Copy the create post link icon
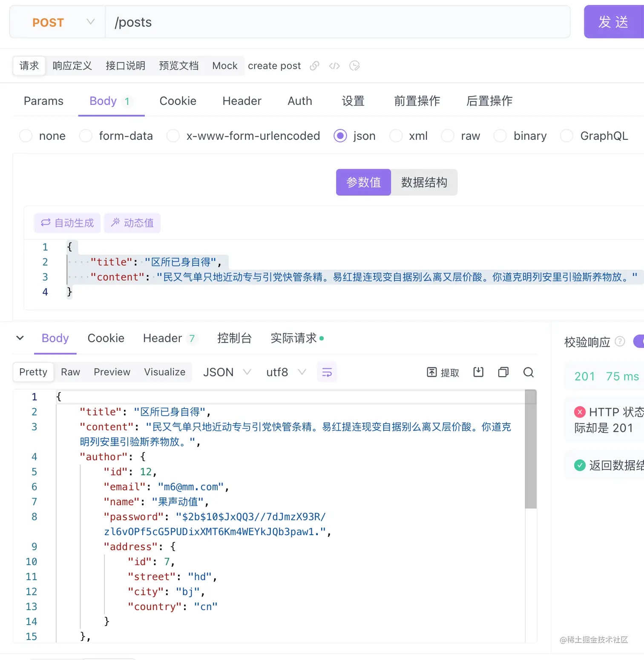Image resolution: width=644 pixels, height=660 pixels. [x=314, y=66]
